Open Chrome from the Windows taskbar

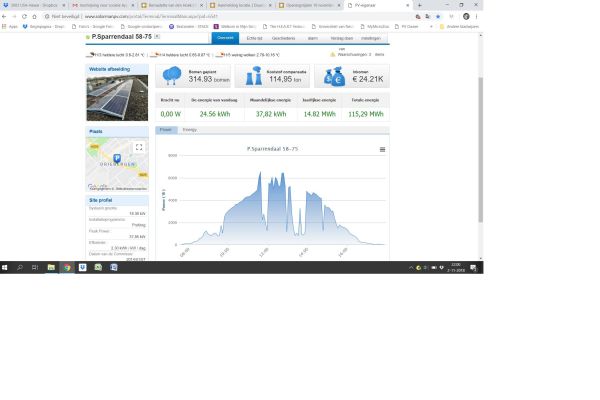(67, 268)
